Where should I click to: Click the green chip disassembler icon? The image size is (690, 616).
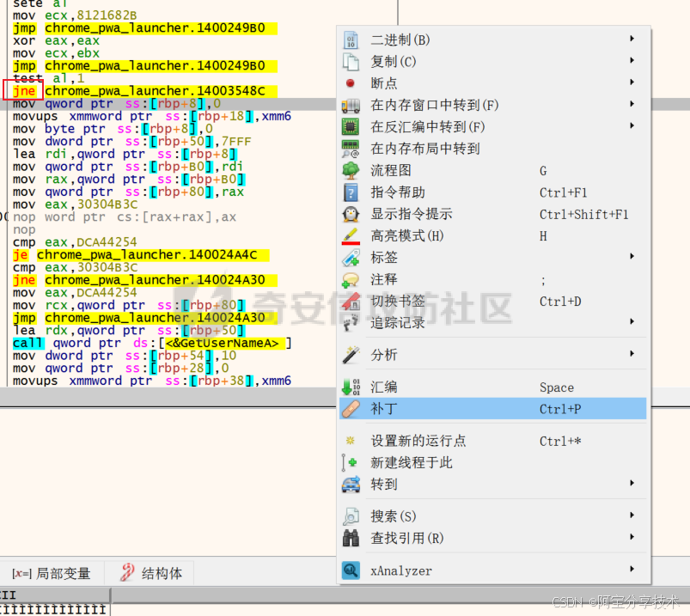(x=351, y=126)
